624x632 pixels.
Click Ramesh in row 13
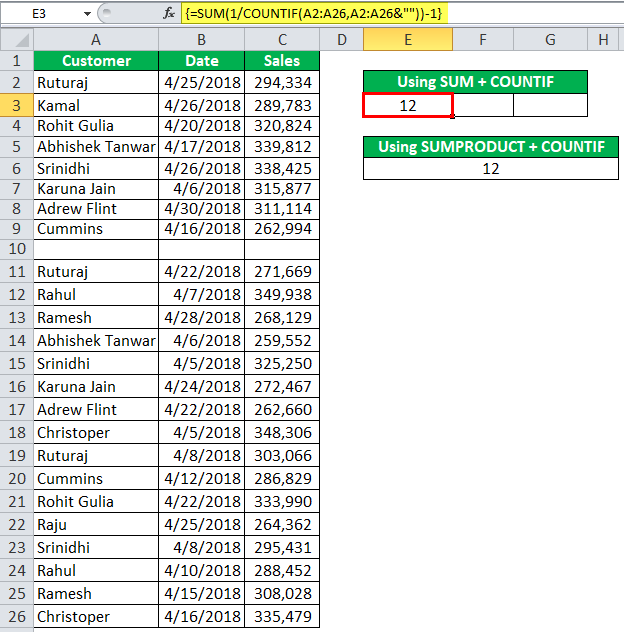pyautogui.click(x=96, y=318)
